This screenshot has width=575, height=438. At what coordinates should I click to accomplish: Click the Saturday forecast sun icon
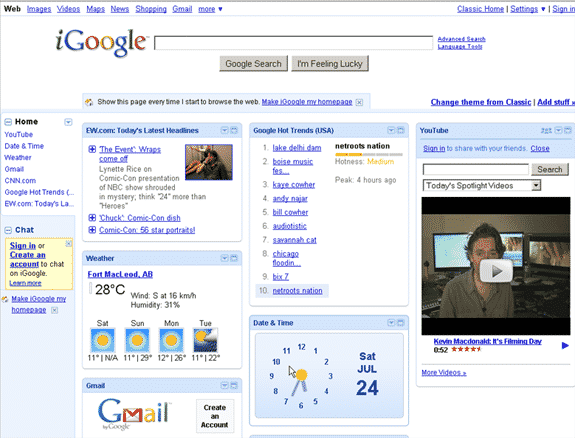point(103,340)
